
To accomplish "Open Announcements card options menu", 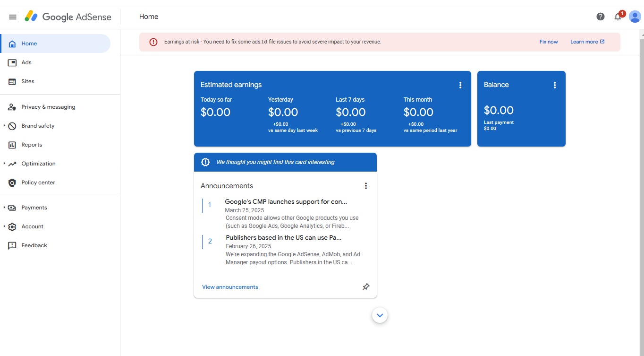I will tap(365, 186).
